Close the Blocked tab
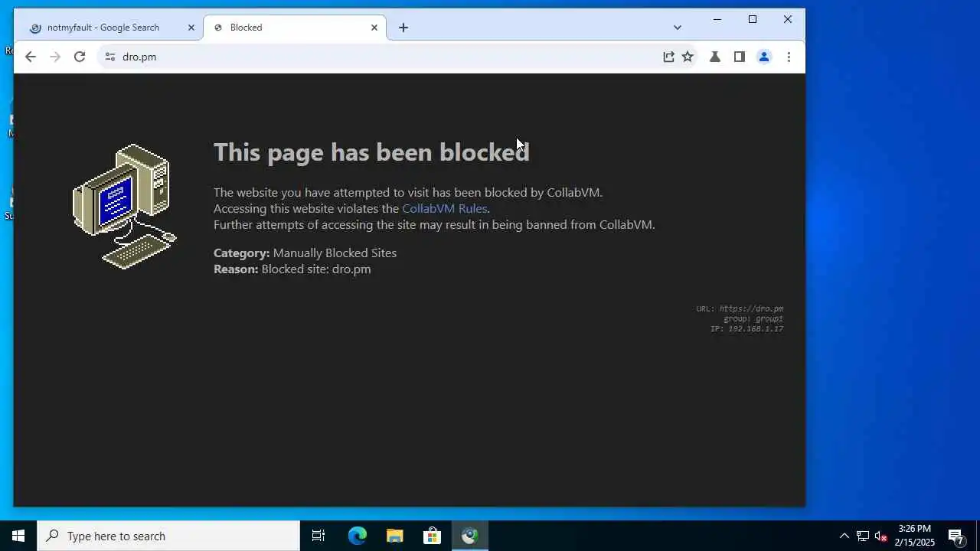The height and width of the screenshot is (551, 980). 374,28
